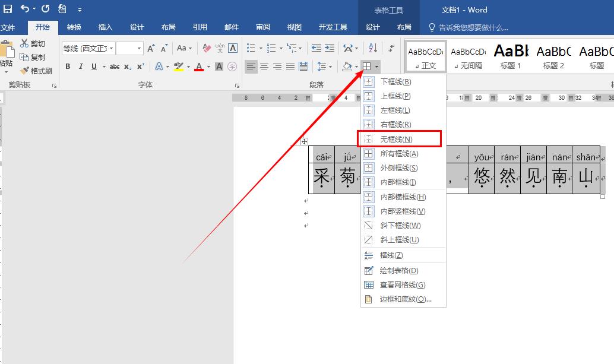Screen dimensions: 614x364
Task: Toggle show paragraph marks icon
Action: (x=391, y=48)
